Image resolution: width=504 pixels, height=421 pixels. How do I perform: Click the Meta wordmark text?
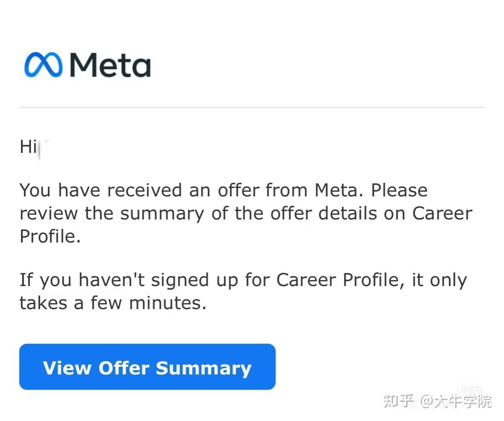point(111,65)
